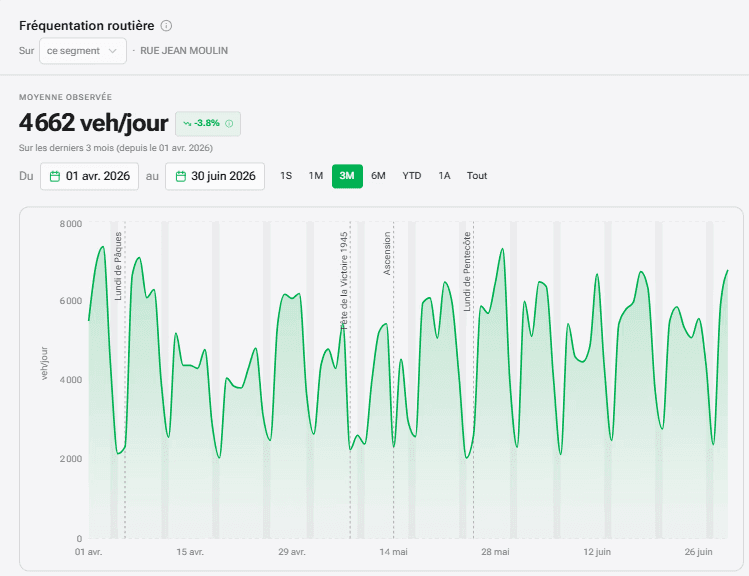The image size is (749, 576).
Task: Click calendar icon in end date field
Action: click(x=181, y=176)
